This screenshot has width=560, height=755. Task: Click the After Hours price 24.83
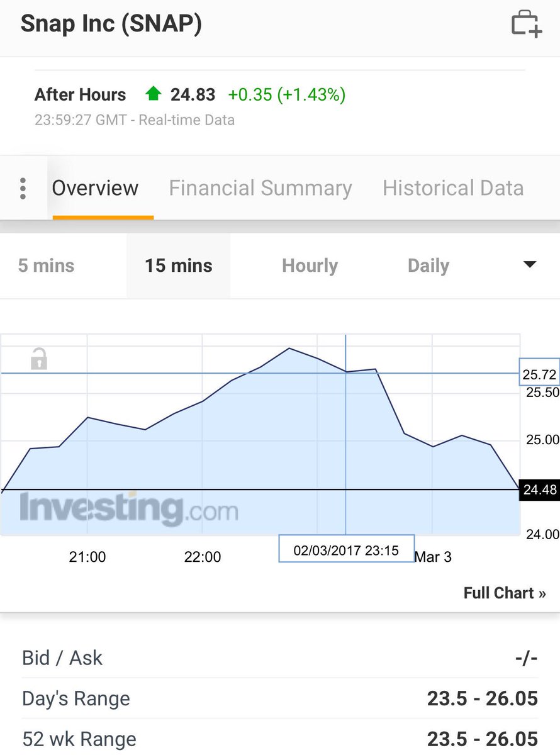[x=193, y=94]
